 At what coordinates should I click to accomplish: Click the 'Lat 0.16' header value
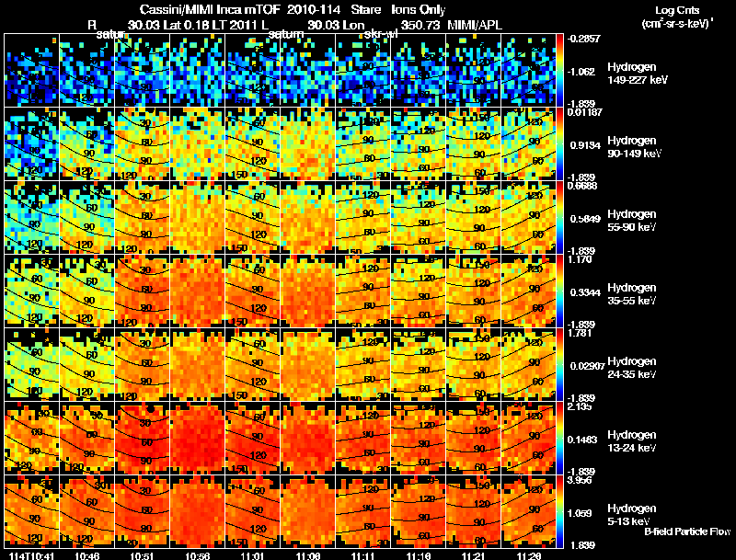(x=186, y=25)
